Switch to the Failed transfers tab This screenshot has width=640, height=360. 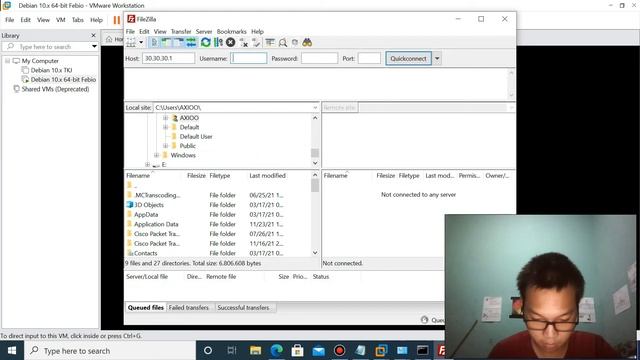tap(189, 307)
